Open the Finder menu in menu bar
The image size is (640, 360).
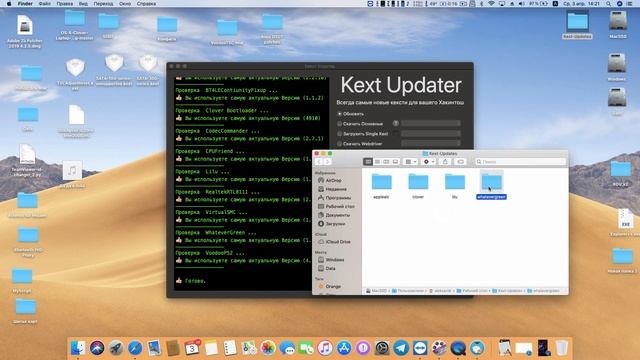coord(25,4)
